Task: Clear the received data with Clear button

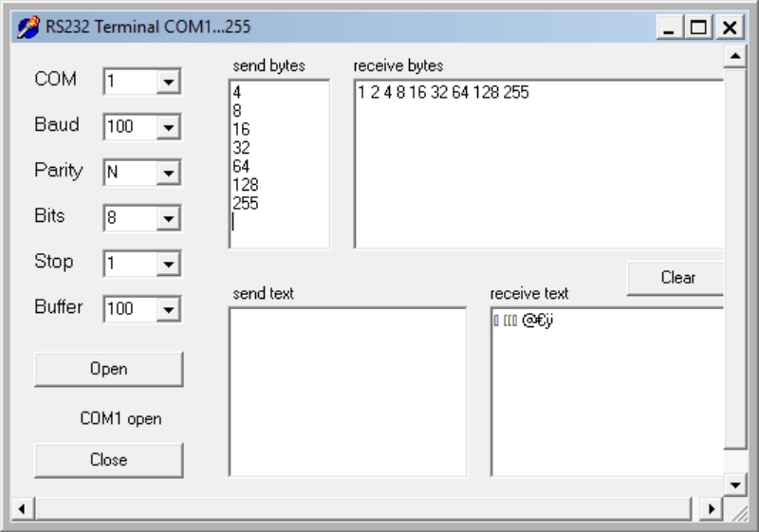Action: tap(677, 278)
